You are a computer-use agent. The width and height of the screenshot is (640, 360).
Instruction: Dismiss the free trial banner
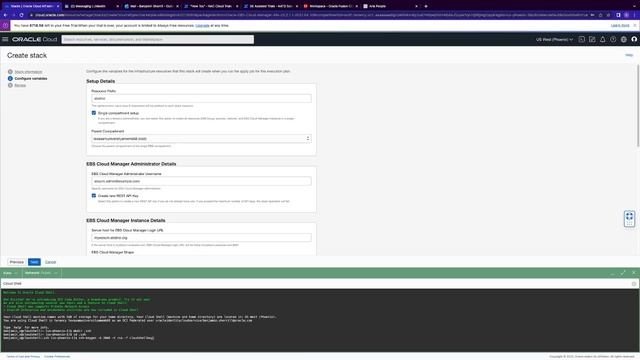point(635,25)
